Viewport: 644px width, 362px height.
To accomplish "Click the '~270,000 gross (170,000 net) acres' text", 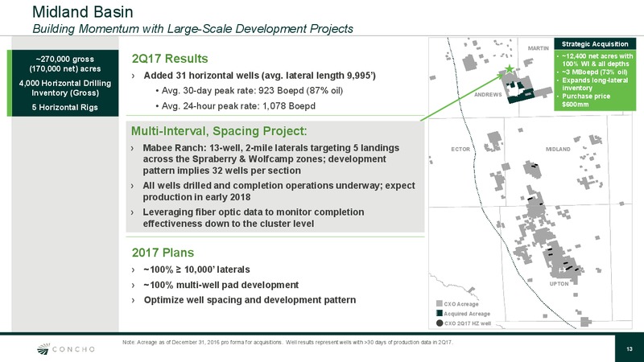I will (x=65, y=64).
